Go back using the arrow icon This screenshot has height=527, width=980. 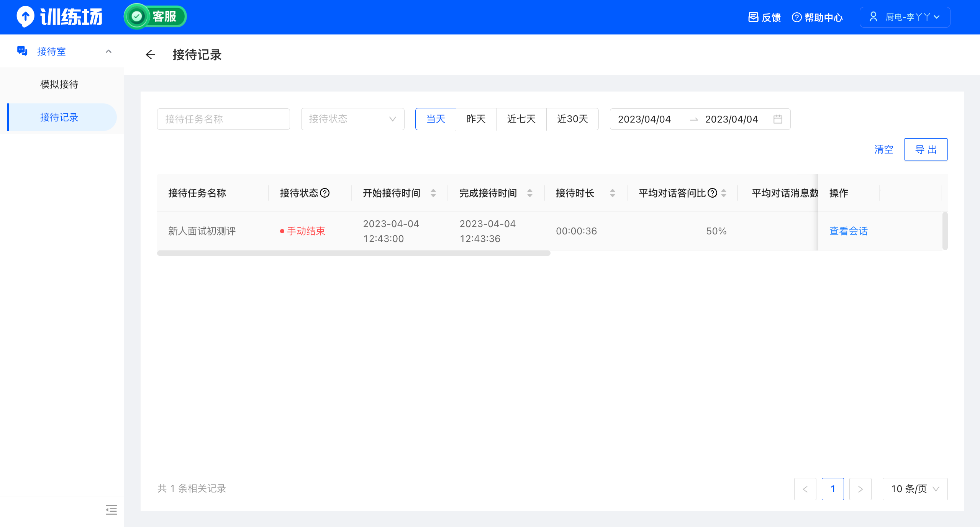151,55
